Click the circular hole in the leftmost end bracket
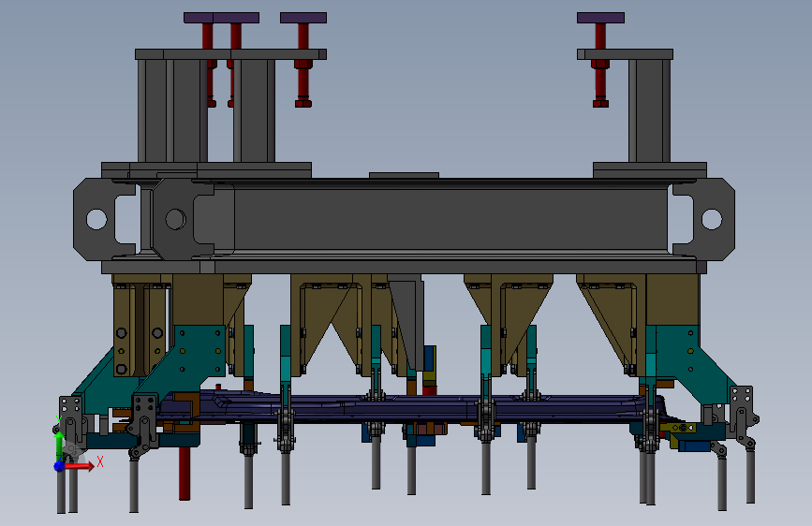Screen dimensions: 812x526 click(96, 219)
